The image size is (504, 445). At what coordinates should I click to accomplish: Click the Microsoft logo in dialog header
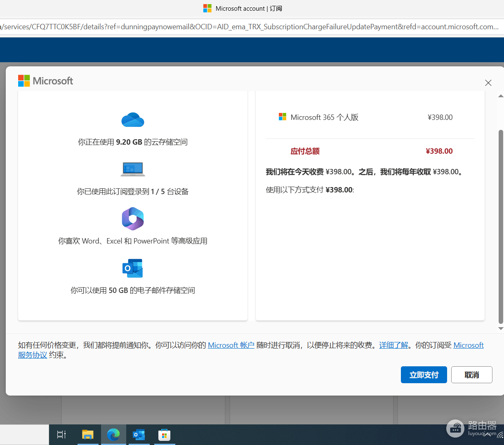coord(45,81)
